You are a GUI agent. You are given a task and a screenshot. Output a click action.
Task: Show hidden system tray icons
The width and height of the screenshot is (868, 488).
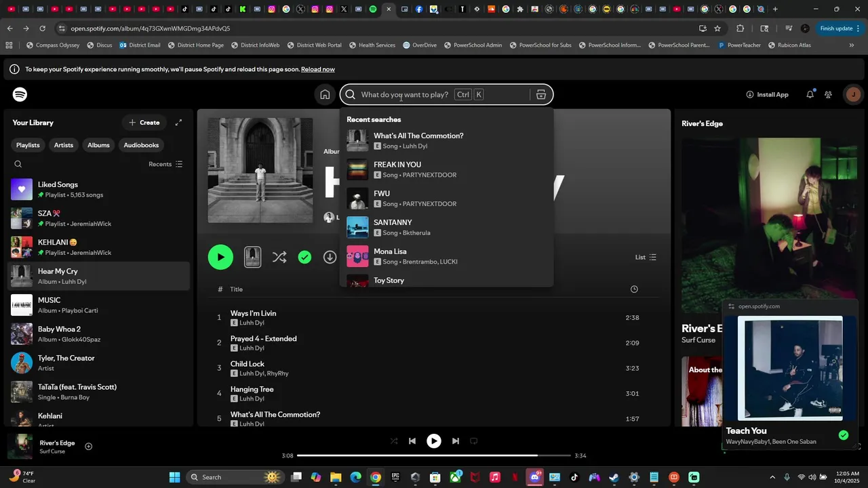click(x=772, y=477)
